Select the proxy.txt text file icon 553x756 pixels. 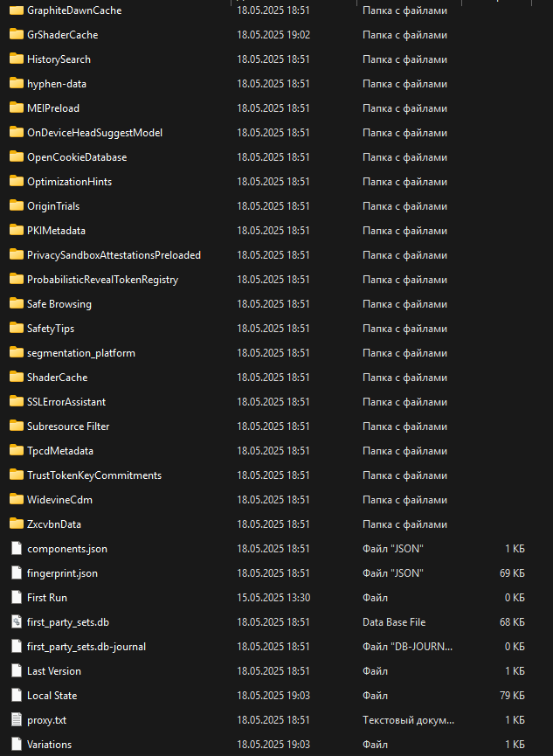(x=16, y=720)
